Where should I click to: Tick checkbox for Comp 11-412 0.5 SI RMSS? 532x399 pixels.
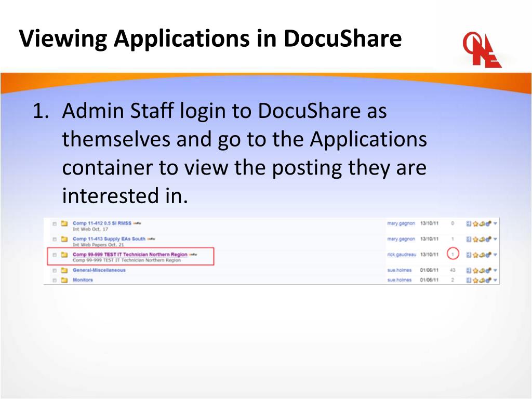coord(54,224)
